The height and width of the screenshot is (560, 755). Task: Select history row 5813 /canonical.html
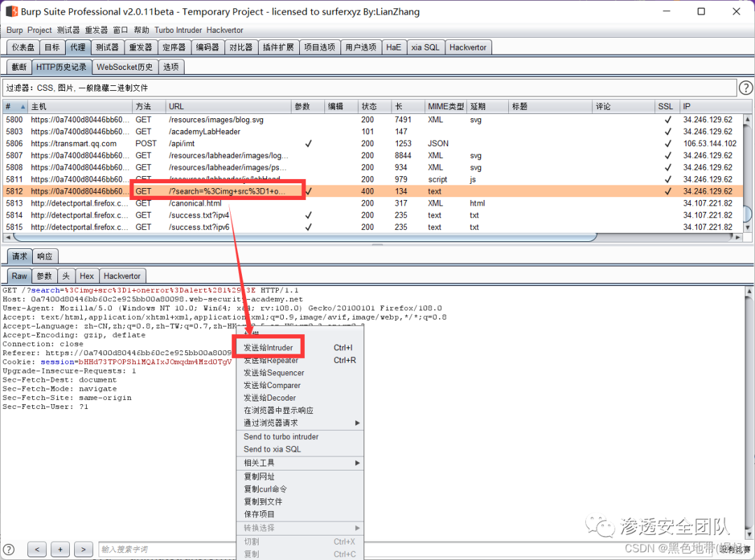click(373, 203)
